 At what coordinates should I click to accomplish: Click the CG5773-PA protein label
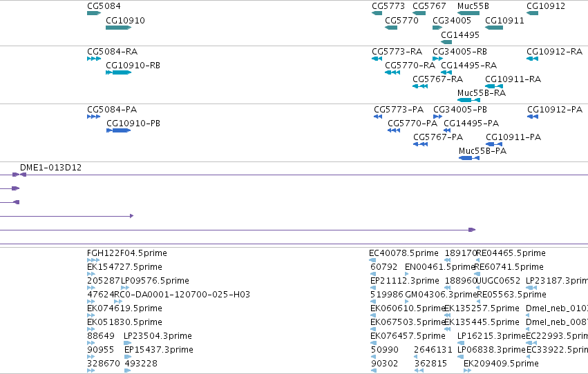pyautogui.click(x=399, y=110)
